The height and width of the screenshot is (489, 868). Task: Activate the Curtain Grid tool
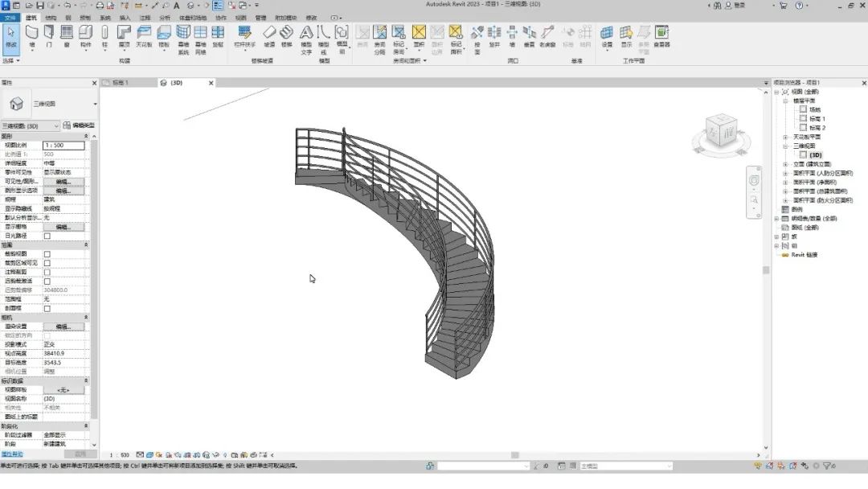click(x=200, y=39)
